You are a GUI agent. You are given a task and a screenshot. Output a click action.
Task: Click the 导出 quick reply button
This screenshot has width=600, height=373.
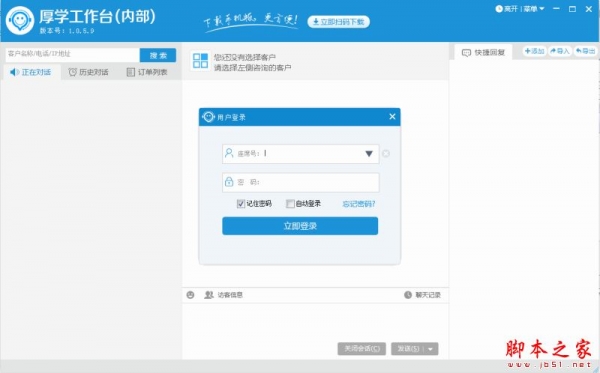(x=585, y=51)
